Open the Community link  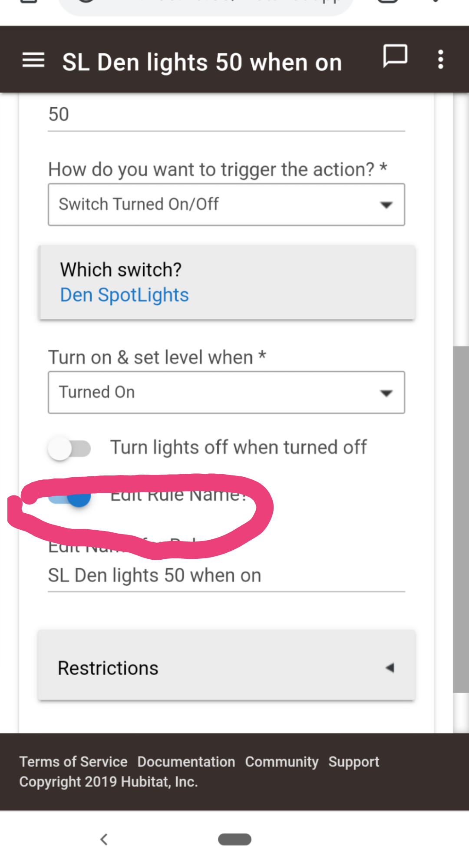click(282, 762)
